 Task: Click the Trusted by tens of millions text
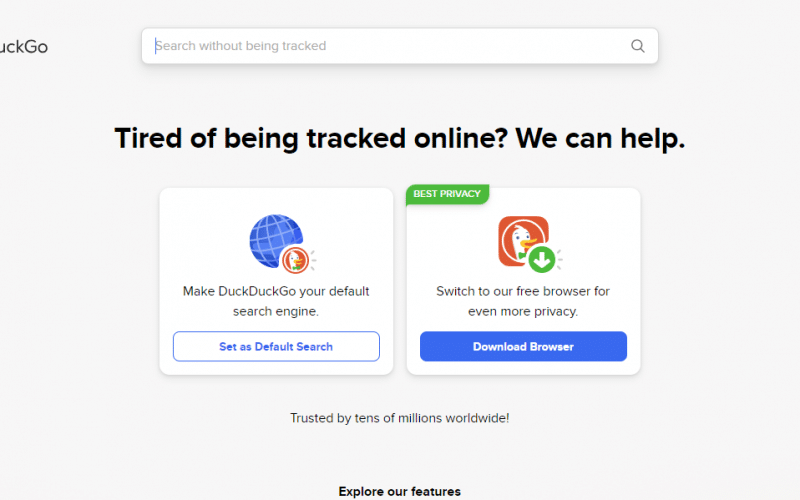[x=399, y=418]
